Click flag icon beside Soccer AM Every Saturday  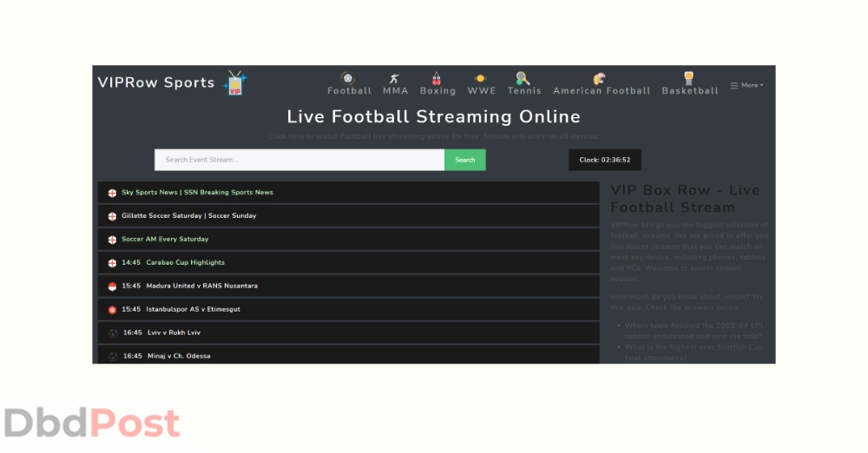112,240
